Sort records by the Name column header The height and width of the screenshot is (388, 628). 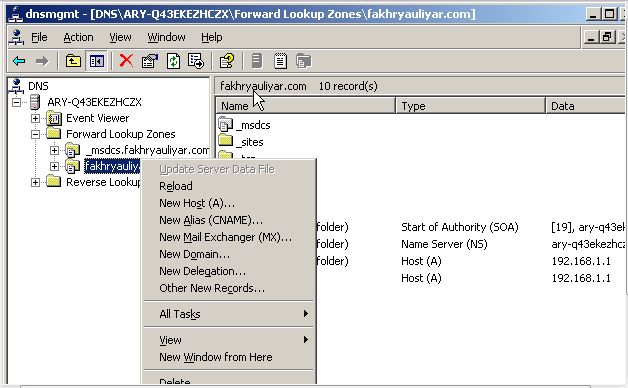pos(306,106)
